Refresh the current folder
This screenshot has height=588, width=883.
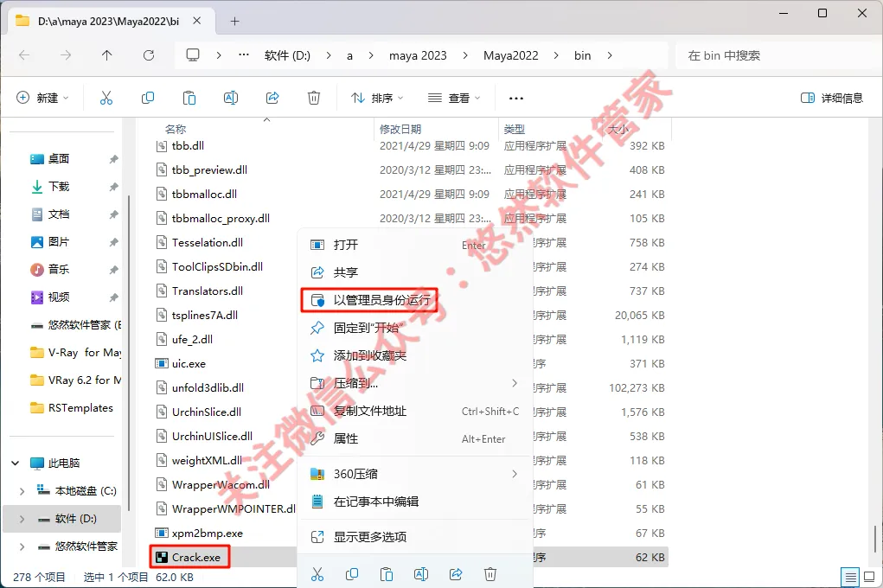[149, 55]
